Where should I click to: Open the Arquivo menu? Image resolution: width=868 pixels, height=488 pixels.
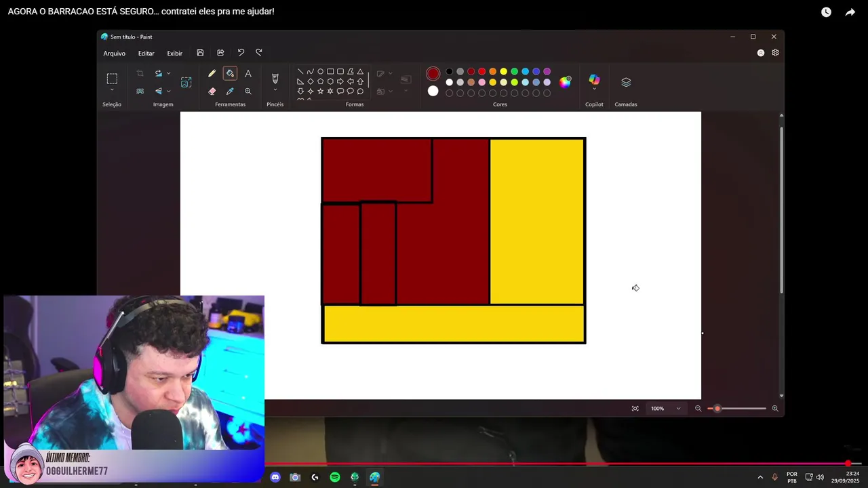[114, 53]
